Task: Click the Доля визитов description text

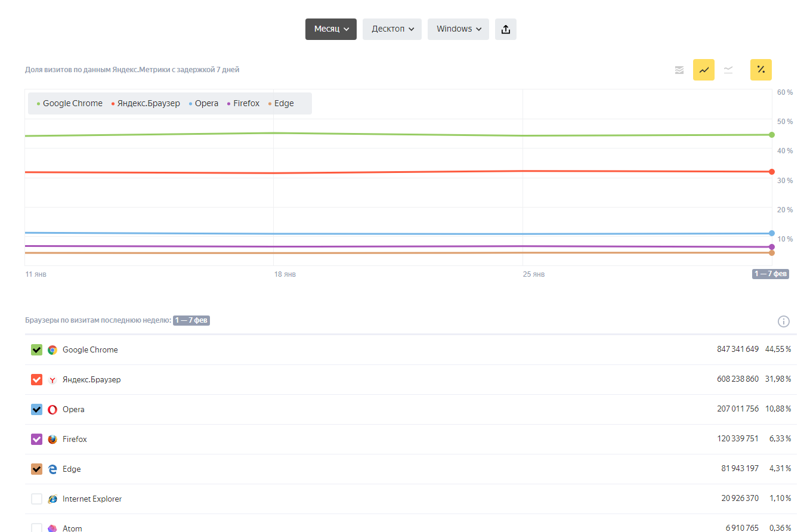Action: [x=132, y=70]
